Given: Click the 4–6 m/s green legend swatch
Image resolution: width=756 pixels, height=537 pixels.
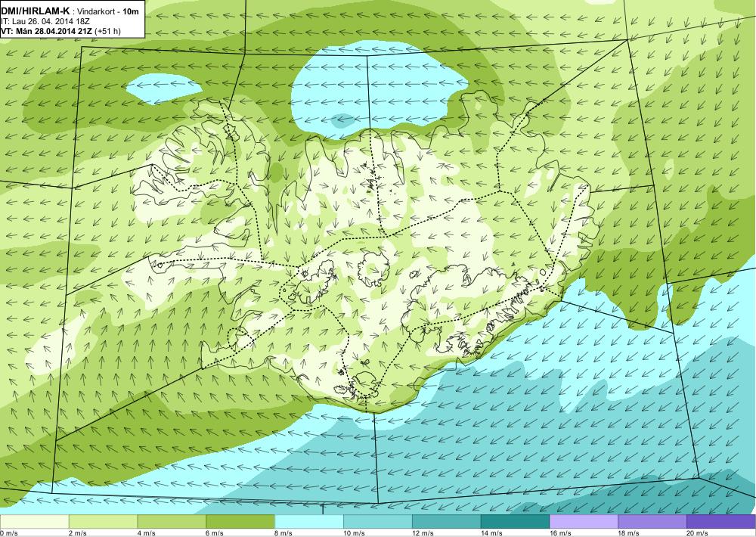Looking at the screenshot, I should (x=172, y=522).
